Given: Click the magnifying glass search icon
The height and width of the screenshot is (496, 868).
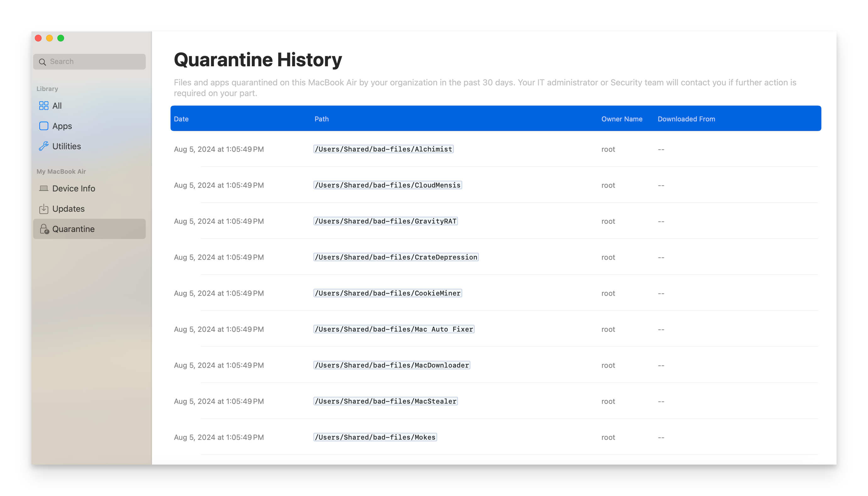Looking at the screenshot, I should tap(42, 62).
